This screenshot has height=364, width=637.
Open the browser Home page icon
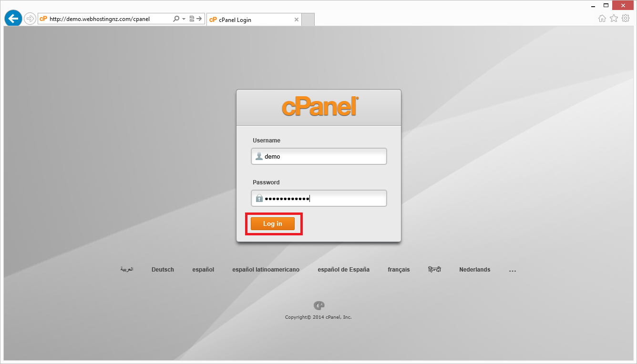(602, 18)
